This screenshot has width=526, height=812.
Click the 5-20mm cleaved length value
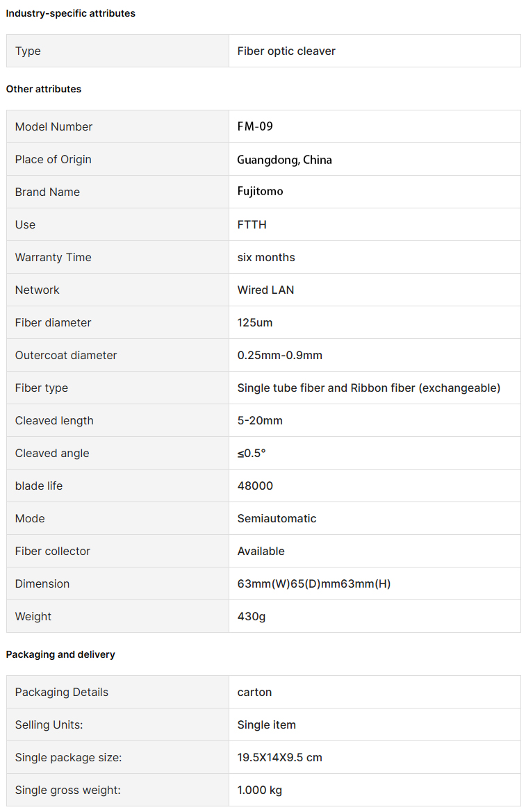tap(260, 420)
